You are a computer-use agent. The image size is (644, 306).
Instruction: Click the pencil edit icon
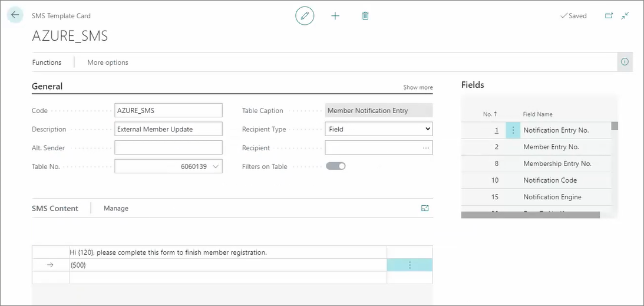pyautogui.click(x=305, y=16)
